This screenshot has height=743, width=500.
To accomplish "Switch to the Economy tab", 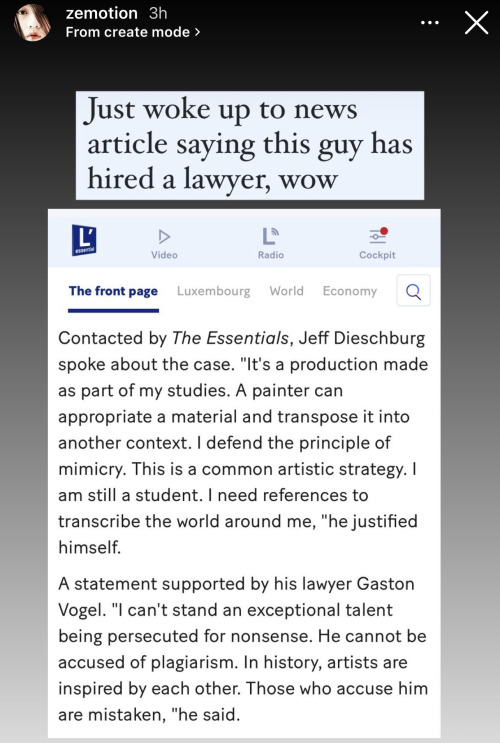I will (350, 291).
